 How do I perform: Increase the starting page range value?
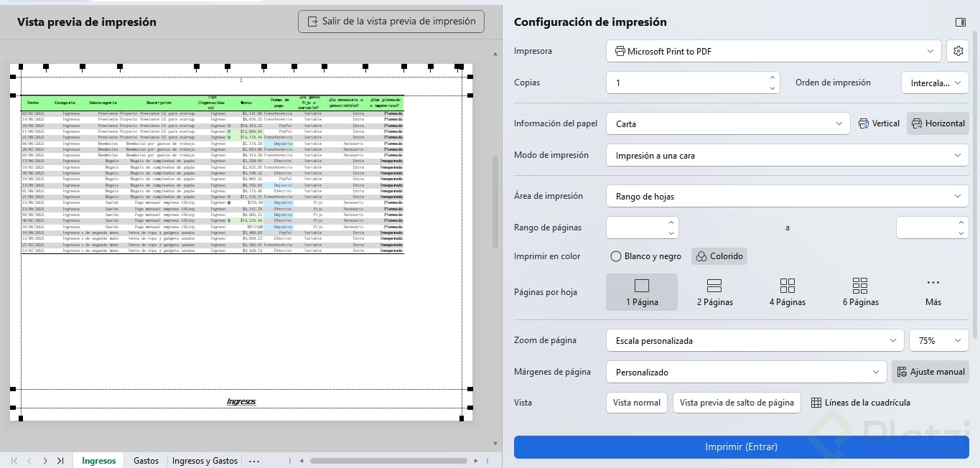coord(671,223)
